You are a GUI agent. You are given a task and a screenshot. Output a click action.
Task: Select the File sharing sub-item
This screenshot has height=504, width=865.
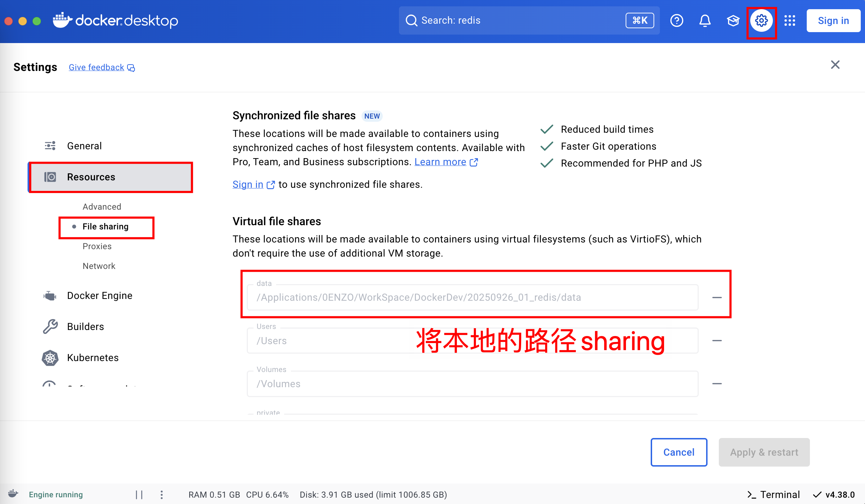pos(105,226)
